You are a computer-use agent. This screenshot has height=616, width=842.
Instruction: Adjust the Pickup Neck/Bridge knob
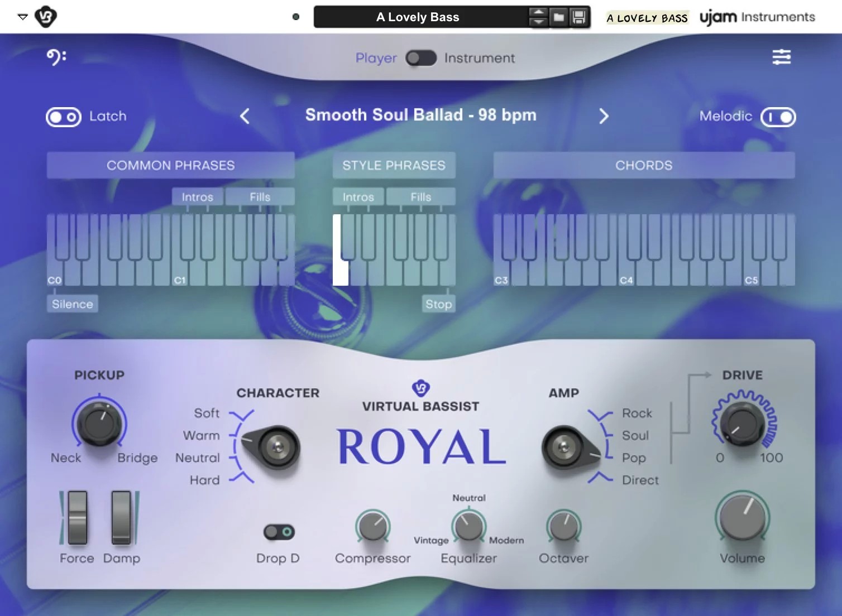[99, 423]
